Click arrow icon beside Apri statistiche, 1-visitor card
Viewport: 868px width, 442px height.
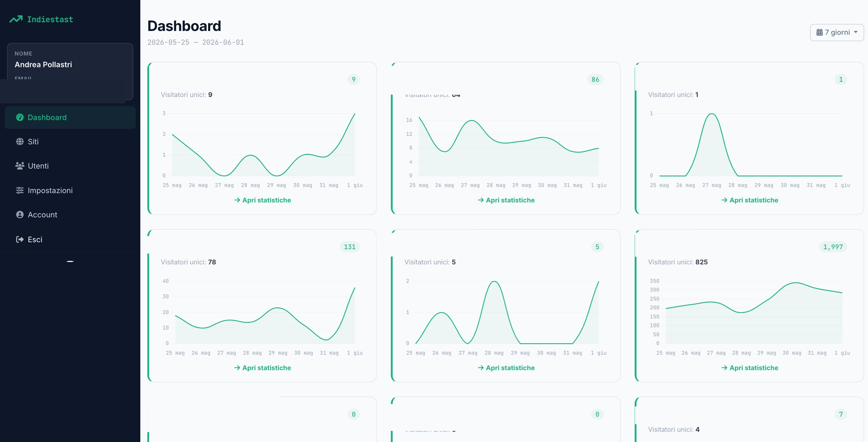point(724,200)
